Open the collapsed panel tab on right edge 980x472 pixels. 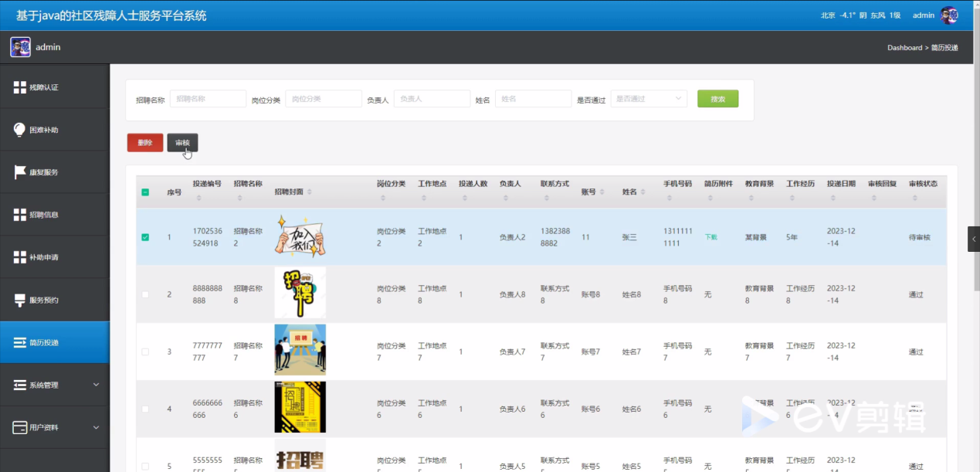click(x=974, y=239)
